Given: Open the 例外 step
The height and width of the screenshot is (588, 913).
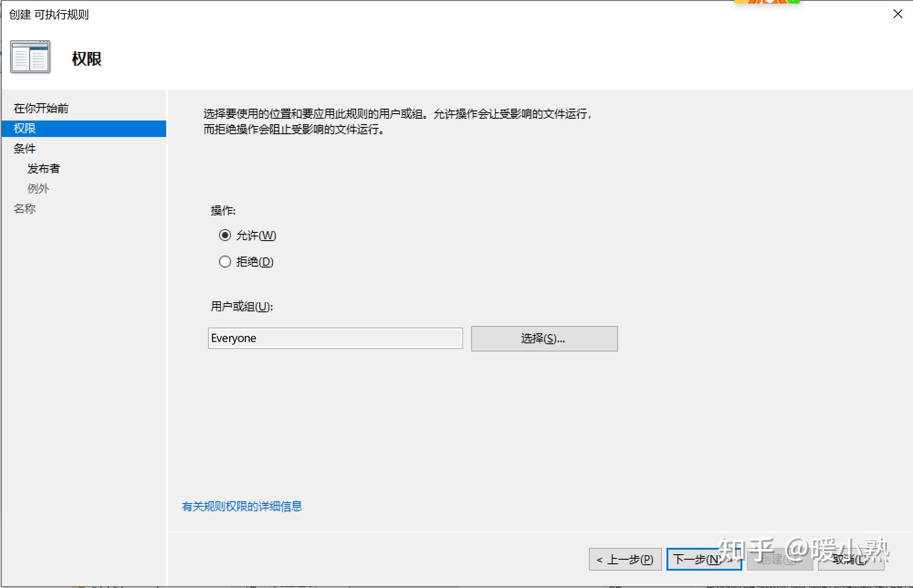Looking at the screenshot, I should (x=38, y=188).
